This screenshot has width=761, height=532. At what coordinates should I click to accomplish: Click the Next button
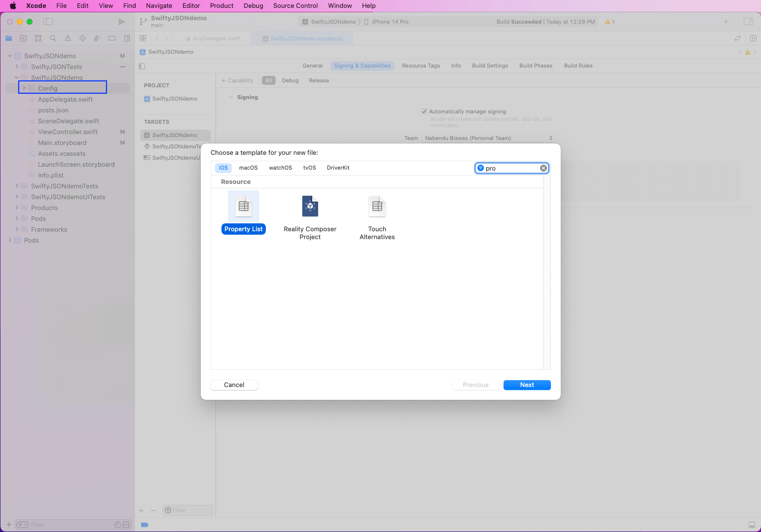[527, 385]
